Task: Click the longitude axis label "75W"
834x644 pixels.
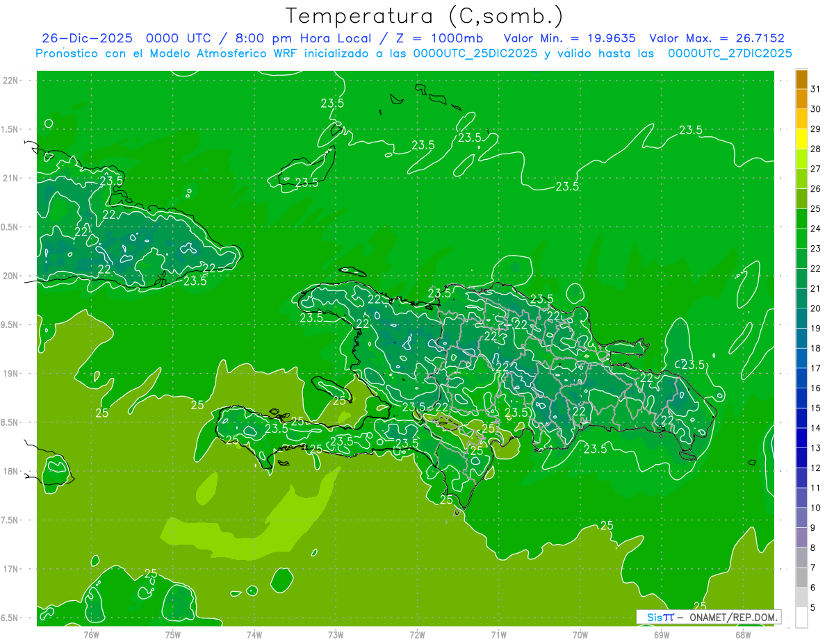Action: coord(173,635)
